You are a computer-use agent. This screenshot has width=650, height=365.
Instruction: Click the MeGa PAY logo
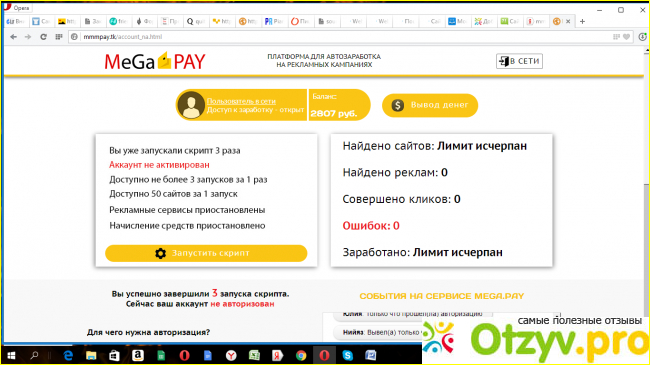point(155,61)
